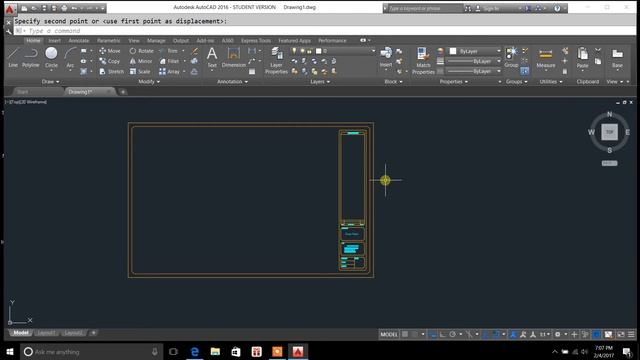Open Layer Properties manager
This screenshot has height=360, width=640.
click(276, 60)
